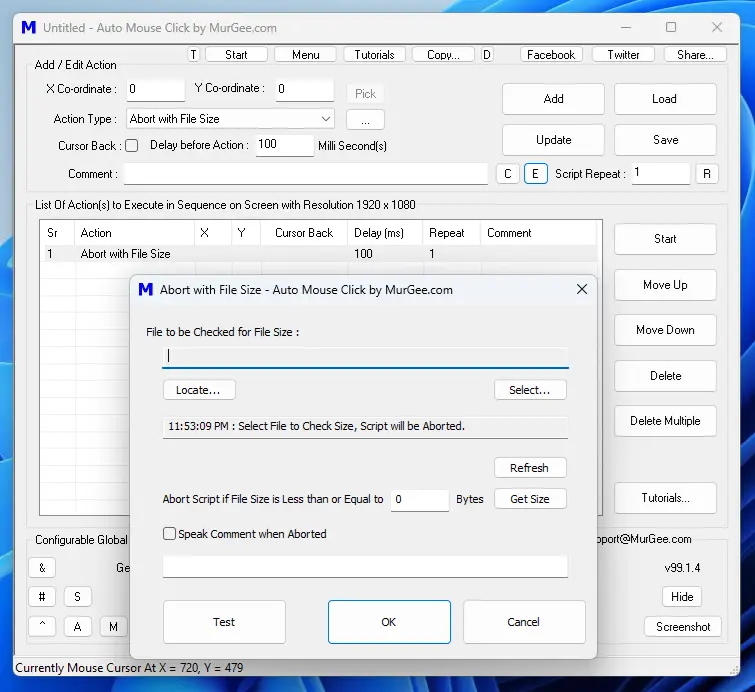
Task: Click the Sr column header
Action: tap(57, 233)
